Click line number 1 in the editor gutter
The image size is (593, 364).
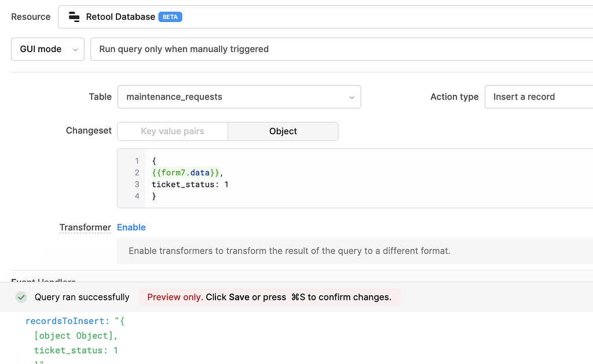[x=137, y=161]
